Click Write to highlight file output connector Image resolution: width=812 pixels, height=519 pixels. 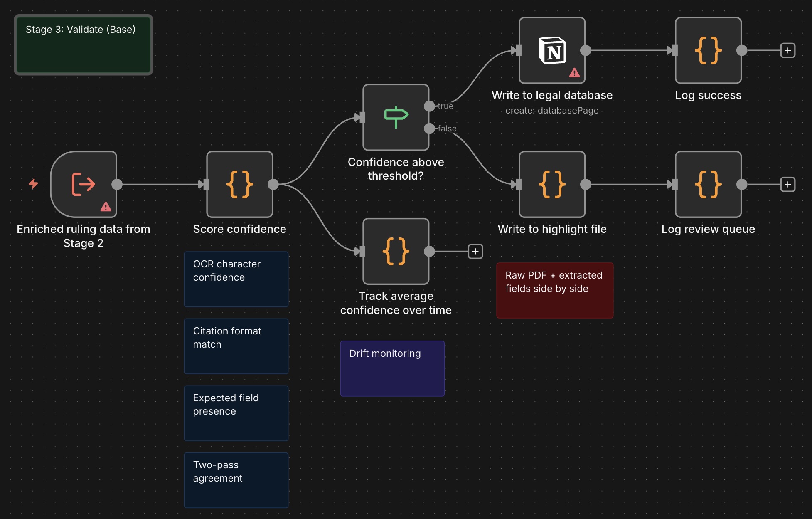point(586,184)
